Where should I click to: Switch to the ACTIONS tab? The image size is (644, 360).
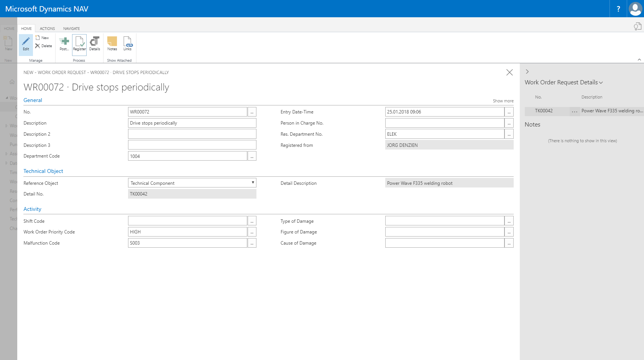coord(47,28)
